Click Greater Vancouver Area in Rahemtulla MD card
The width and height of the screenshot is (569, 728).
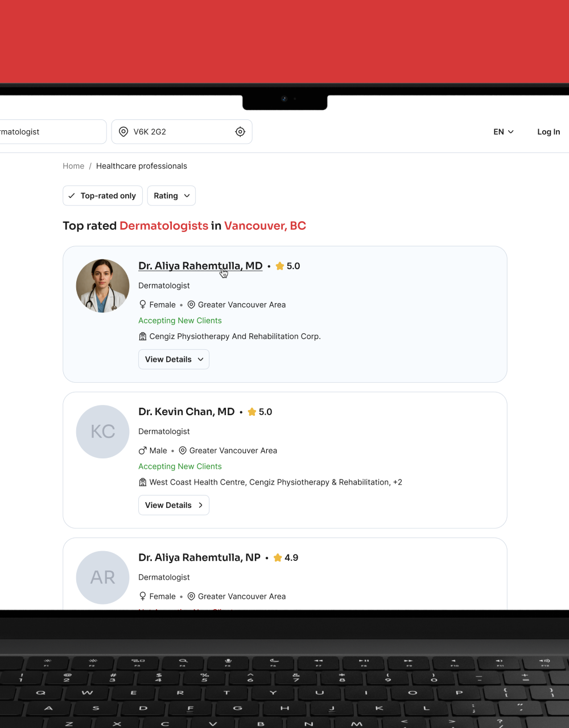click(242, 305)
